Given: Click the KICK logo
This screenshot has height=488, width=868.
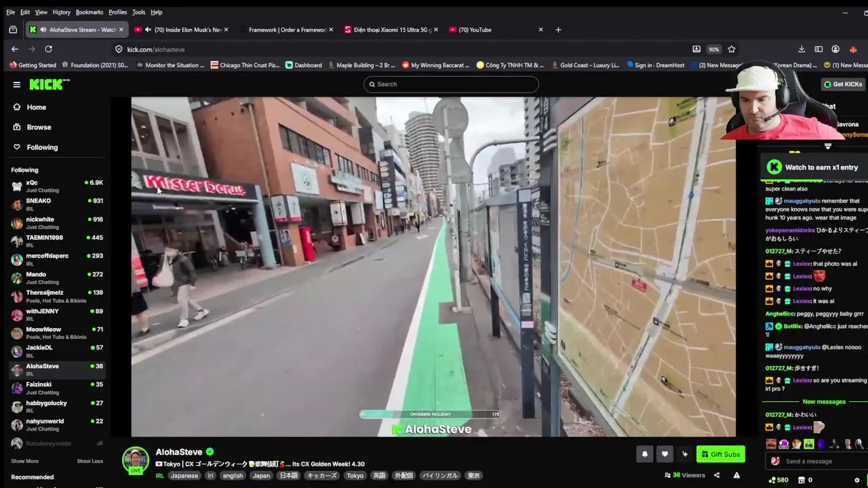Looking at the screenshot, I should click(x=49, y=84).
